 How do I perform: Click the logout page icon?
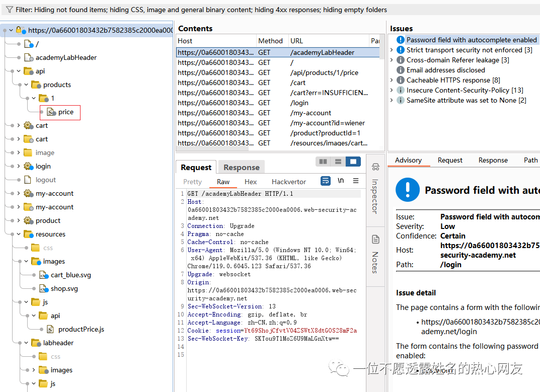click(x=28, y=180)
